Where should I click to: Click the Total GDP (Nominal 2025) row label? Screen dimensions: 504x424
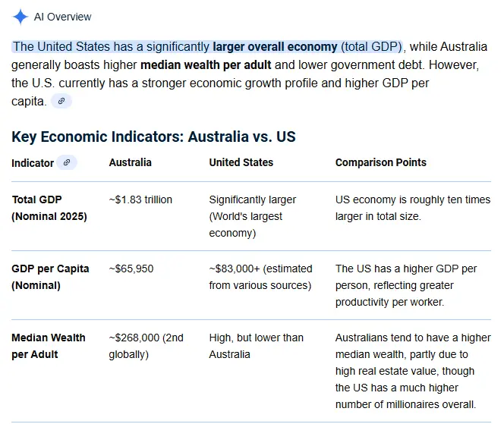[x=49, y=208]
